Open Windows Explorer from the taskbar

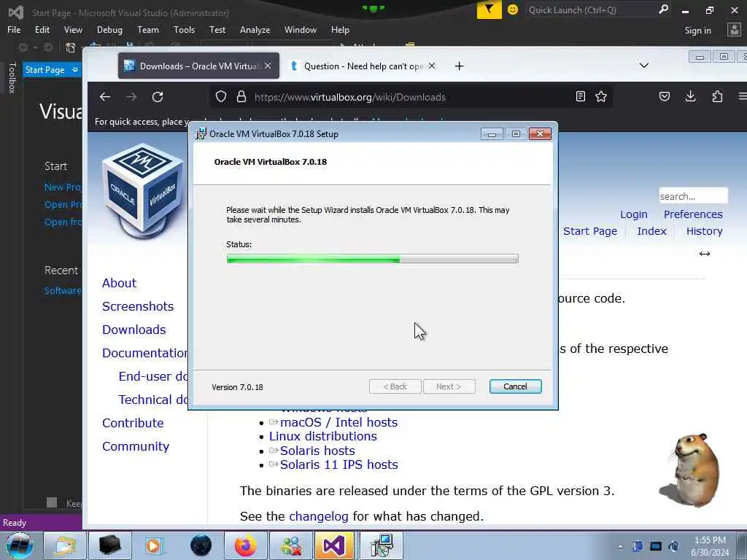coord(64,545)
